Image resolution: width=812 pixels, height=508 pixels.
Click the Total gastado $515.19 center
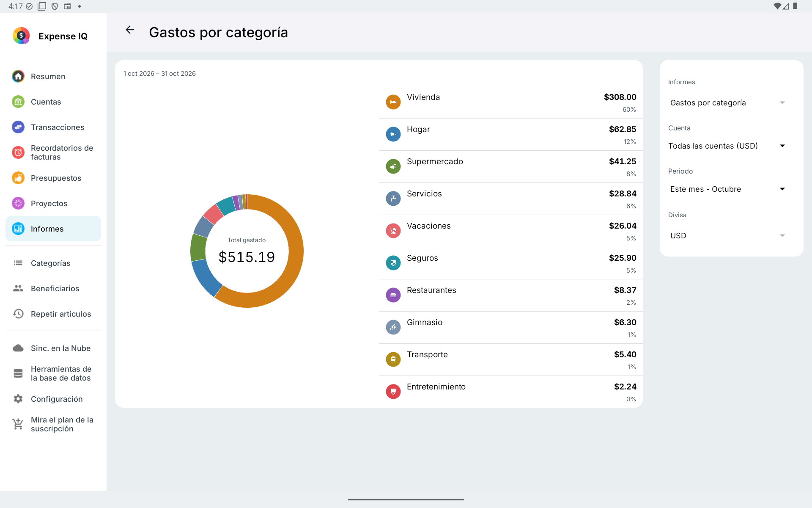247,251
